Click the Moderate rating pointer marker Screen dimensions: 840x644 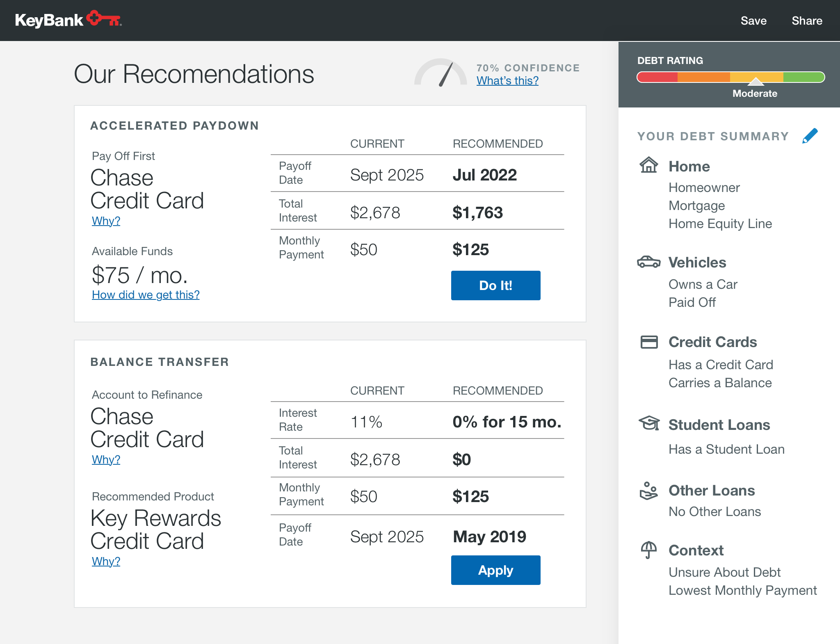(x=756, y=81)
